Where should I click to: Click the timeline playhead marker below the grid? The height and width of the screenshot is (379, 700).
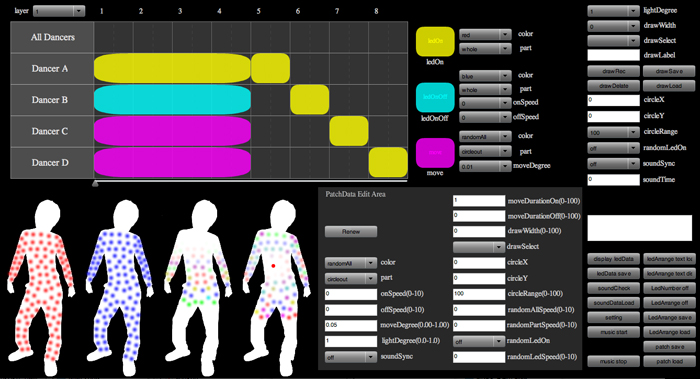(x=95, y=183)
